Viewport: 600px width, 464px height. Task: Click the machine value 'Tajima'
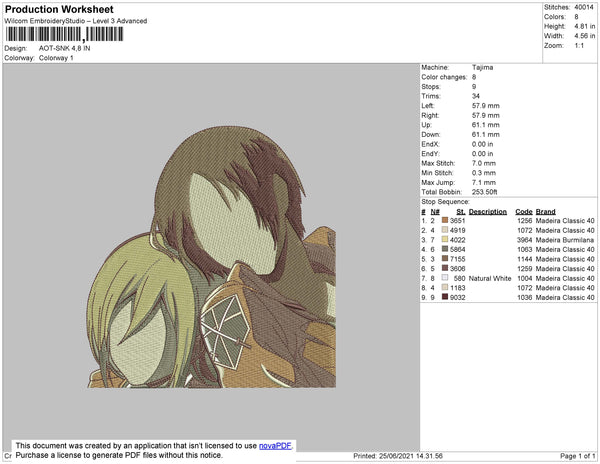483,67
